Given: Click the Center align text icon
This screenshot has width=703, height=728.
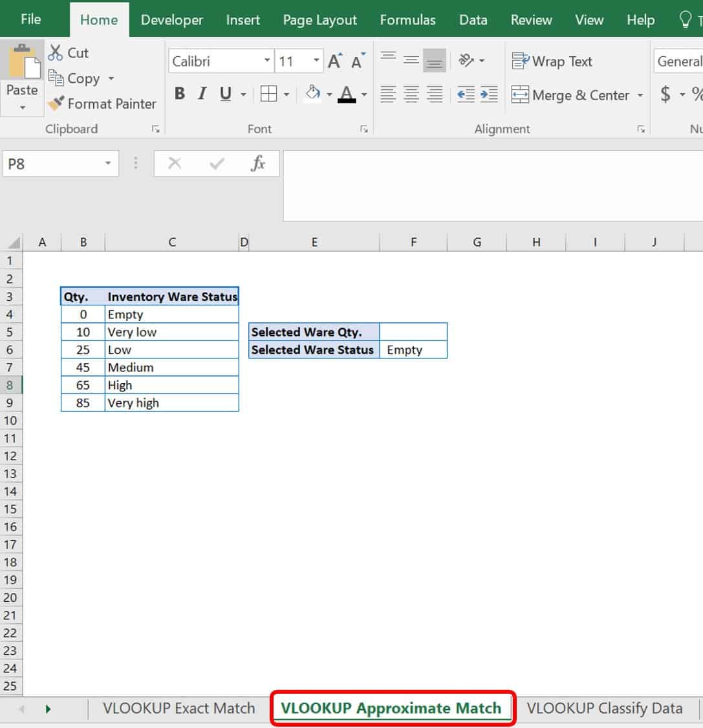Looking at the screenshot, I should pos(411,94).
